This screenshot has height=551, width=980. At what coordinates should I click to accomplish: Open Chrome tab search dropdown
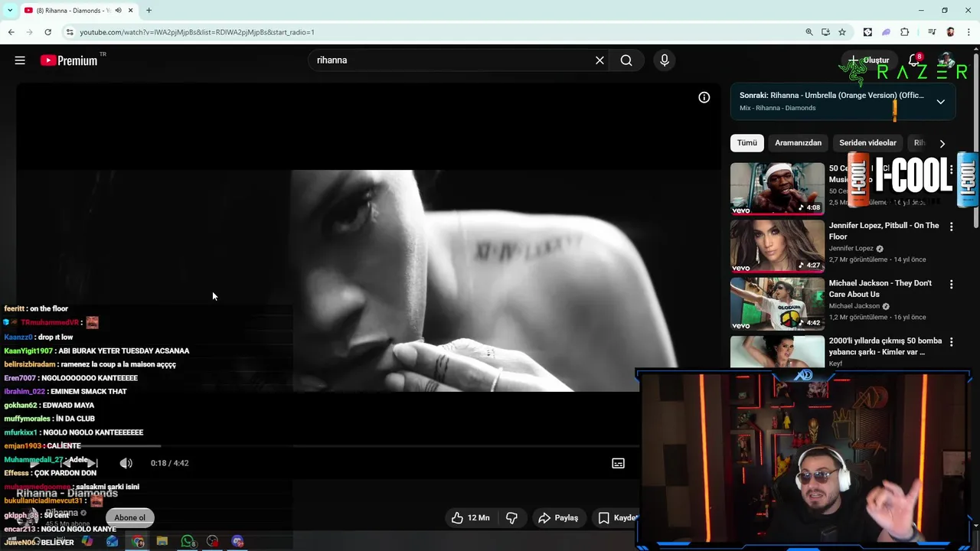9,10
